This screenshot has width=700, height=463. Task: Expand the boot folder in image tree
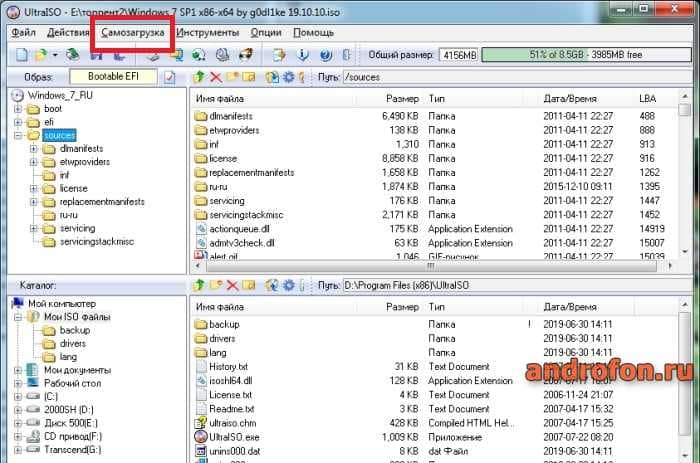tap(18, 109)
